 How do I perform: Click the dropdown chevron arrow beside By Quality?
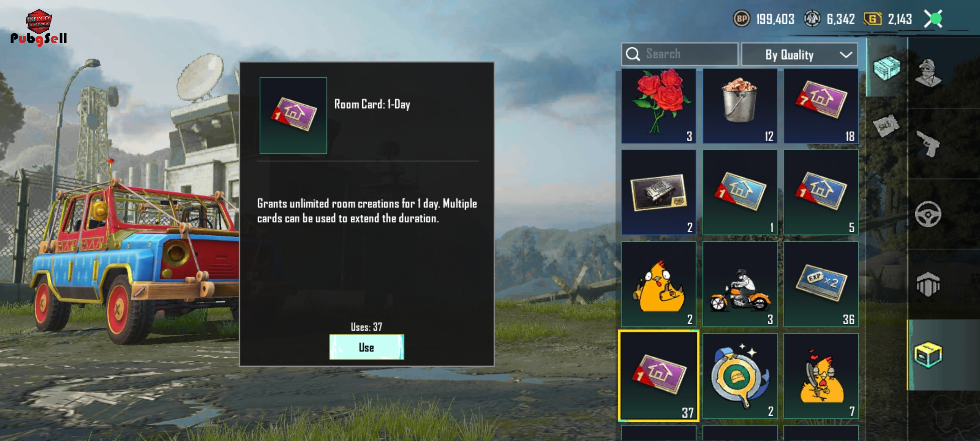pos(846,55)
